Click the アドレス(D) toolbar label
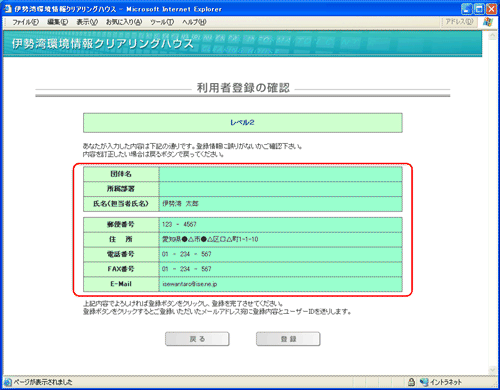This screenshot has width=500, height=390. coord(459,22)
